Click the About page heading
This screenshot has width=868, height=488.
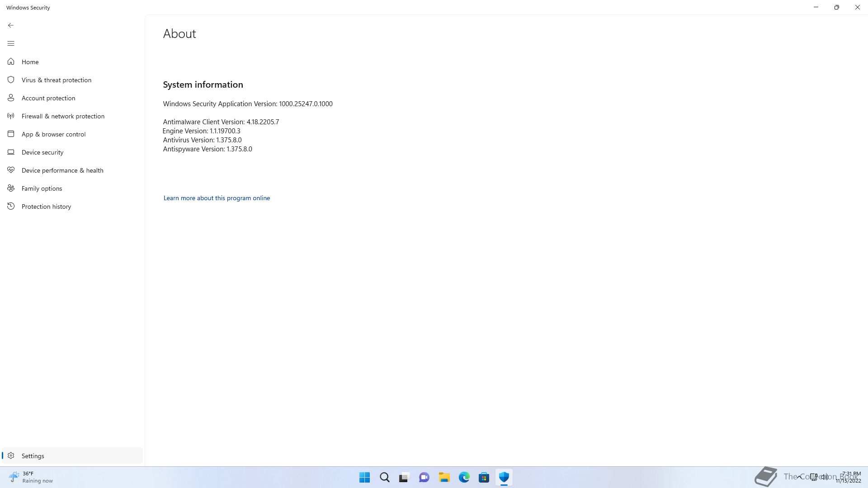179,33
